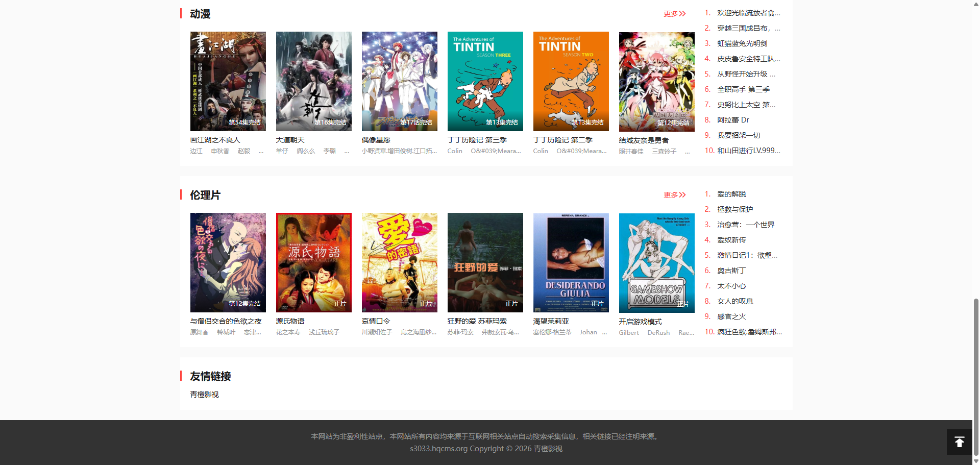Click the page vertical scrollbar thumb
The image size is (980, 465).
(976, 378)
